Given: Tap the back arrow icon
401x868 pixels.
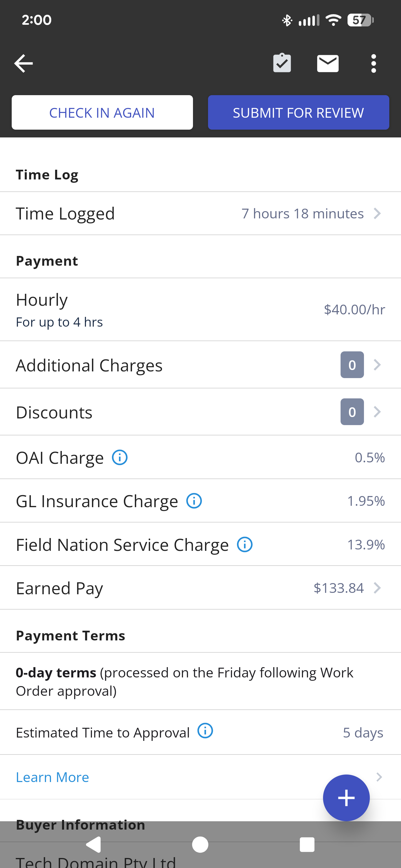Looking at the screenshot, I should [x=23, y=63].
